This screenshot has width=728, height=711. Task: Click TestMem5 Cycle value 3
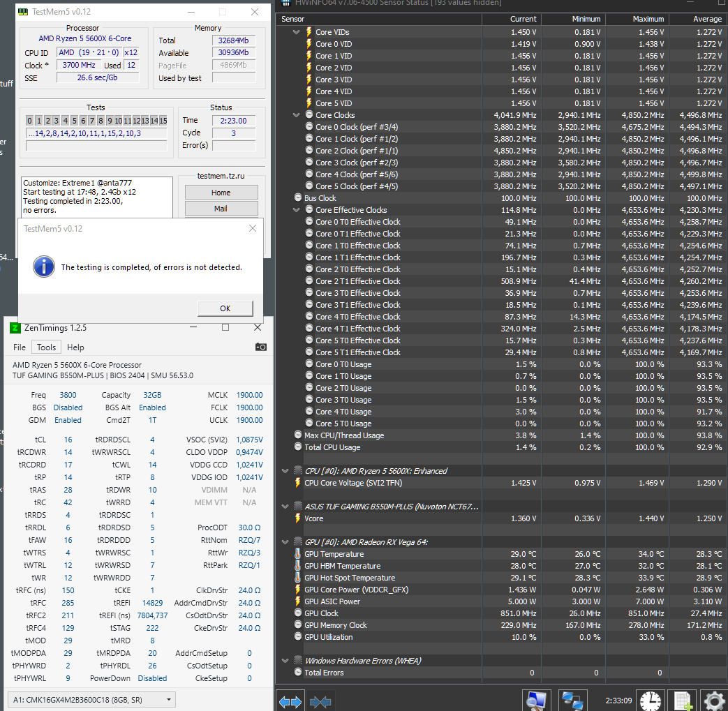pos(234,133)
